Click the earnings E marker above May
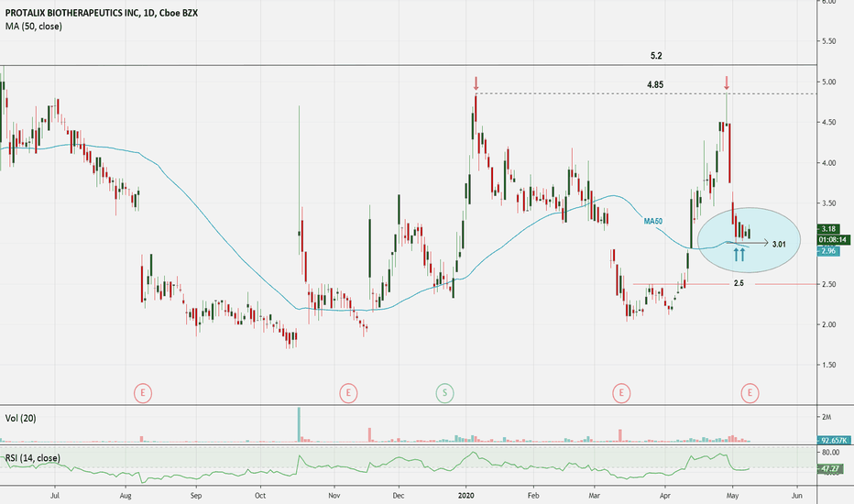Viewport: 854px width, 504px height. pyautogui.click(x=750, y=393)
